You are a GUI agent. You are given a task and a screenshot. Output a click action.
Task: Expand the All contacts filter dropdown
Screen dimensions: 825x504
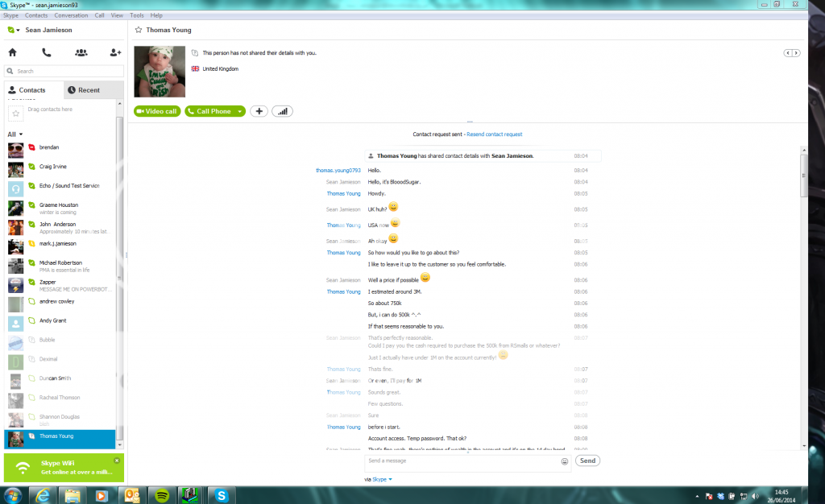[15, 134]
